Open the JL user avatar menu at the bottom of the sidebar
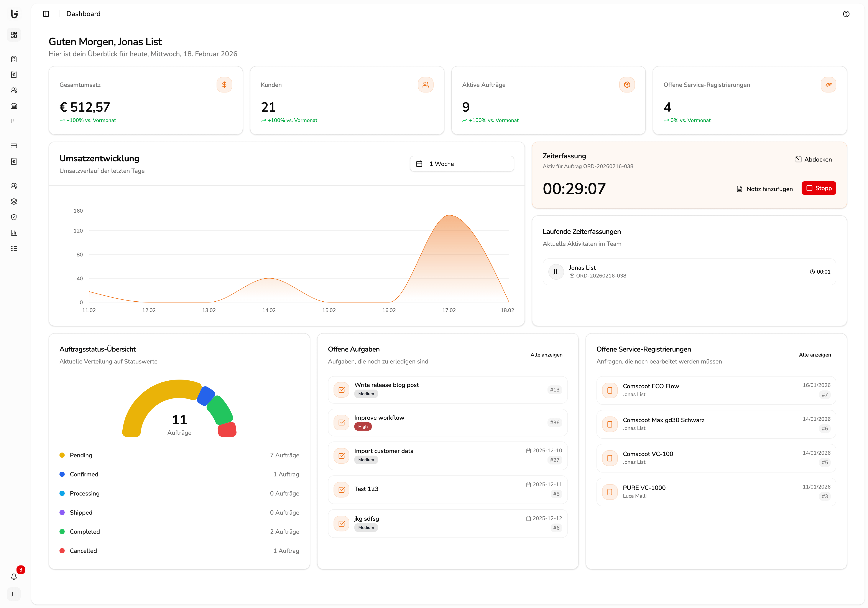 (x=14, y=594)
